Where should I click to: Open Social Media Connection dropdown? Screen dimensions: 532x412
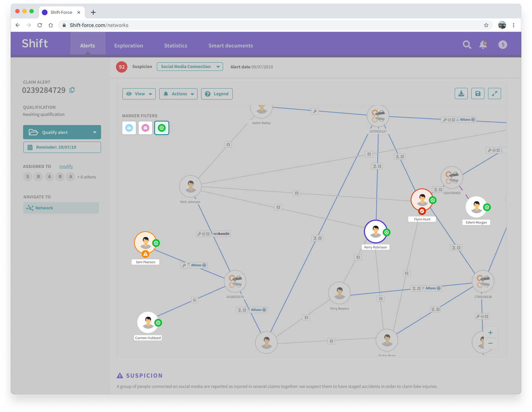[190, 67]
